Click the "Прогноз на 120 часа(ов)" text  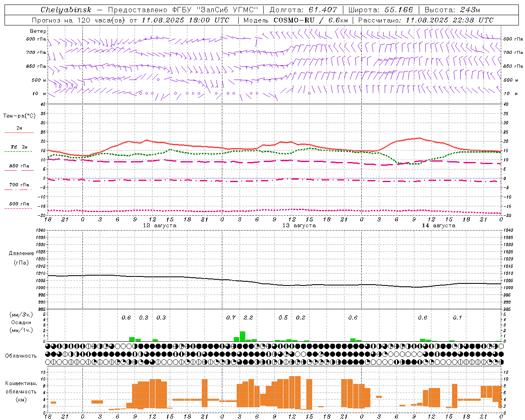point(79,20)
